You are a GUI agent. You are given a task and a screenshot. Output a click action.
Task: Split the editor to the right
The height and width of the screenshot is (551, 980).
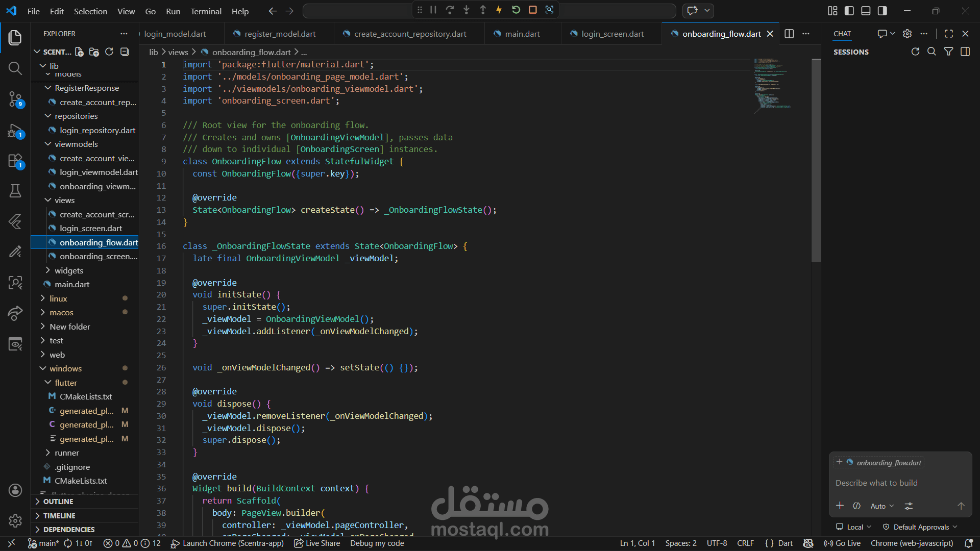click(x=789, y=34)
